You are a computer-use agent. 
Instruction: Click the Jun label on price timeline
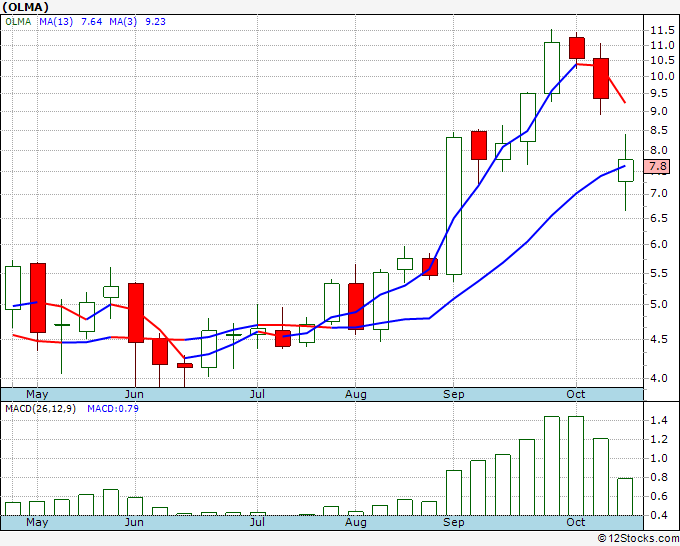point(134,394)
